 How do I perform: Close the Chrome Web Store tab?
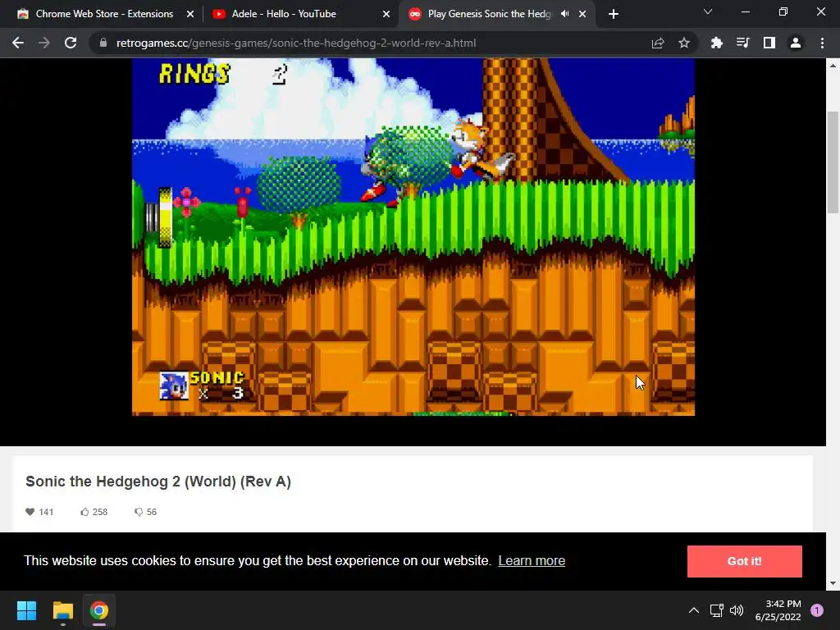pos(190,14)
